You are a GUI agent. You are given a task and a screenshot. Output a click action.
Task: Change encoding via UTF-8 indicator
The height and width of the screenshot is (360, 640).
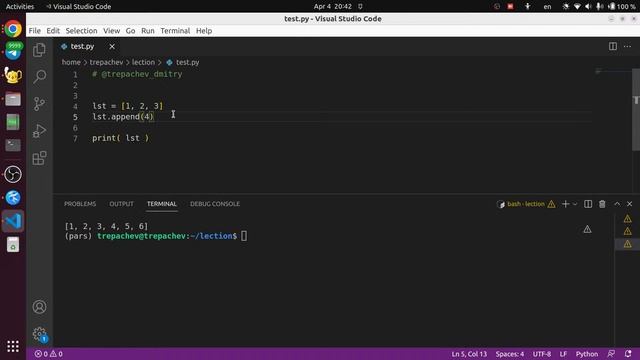[x=542, y=353]
